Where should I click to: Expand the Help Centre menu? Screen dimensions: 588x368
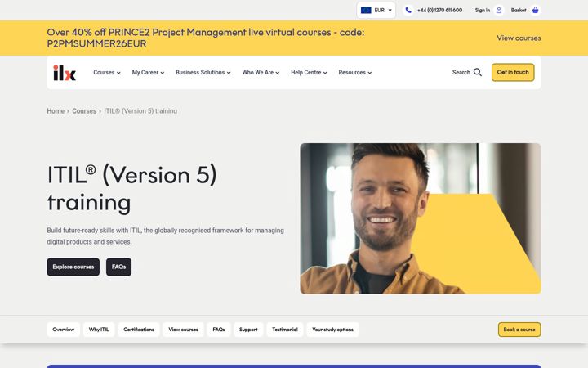[309, 73]
